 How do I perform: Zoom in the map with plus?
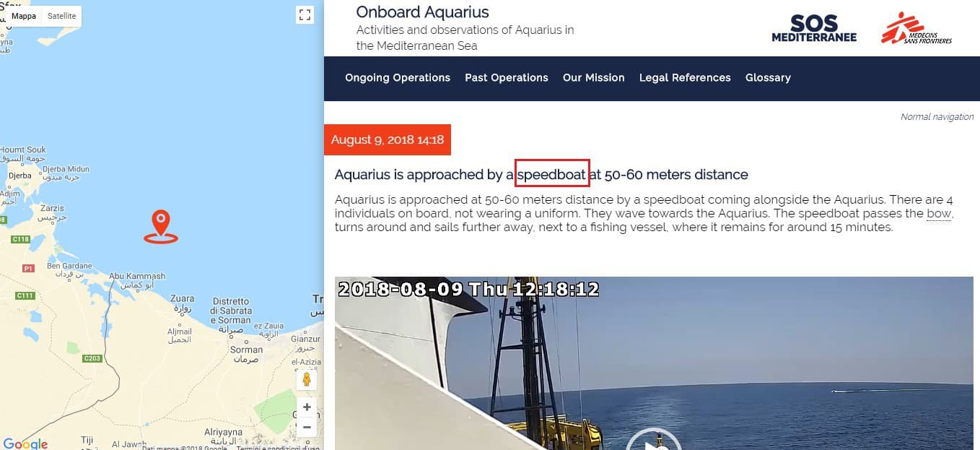coord(307,407)
